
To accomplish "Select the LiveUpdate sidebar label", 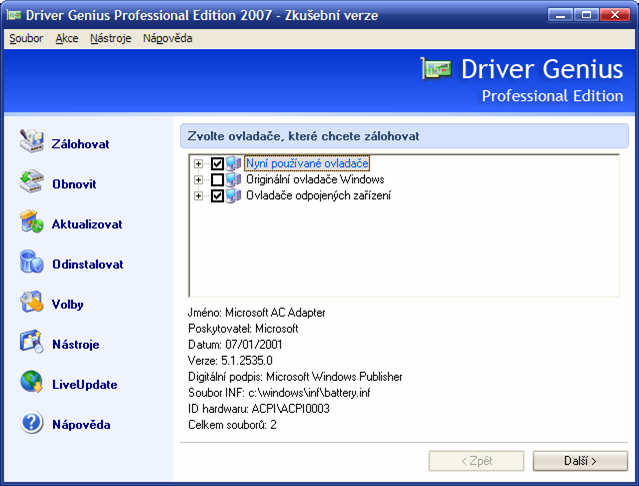I will coord(85,385).
